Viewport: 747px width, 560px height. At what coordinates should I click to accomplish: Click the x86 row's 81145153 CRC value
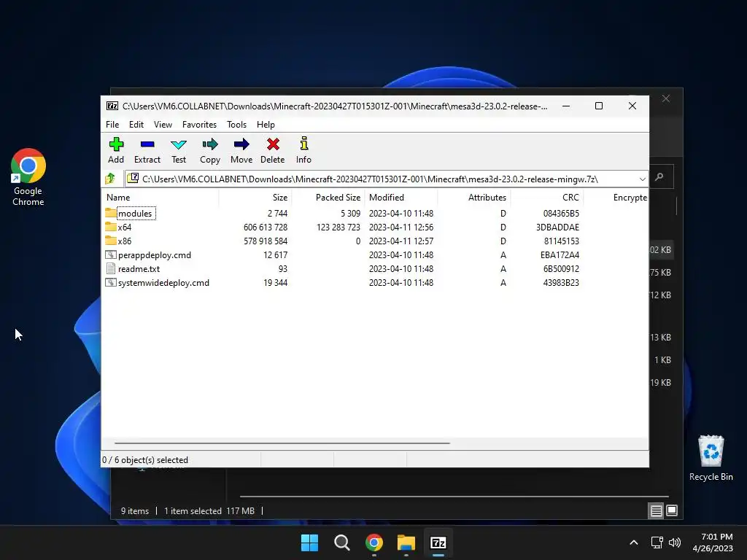(x=561, y=241)
